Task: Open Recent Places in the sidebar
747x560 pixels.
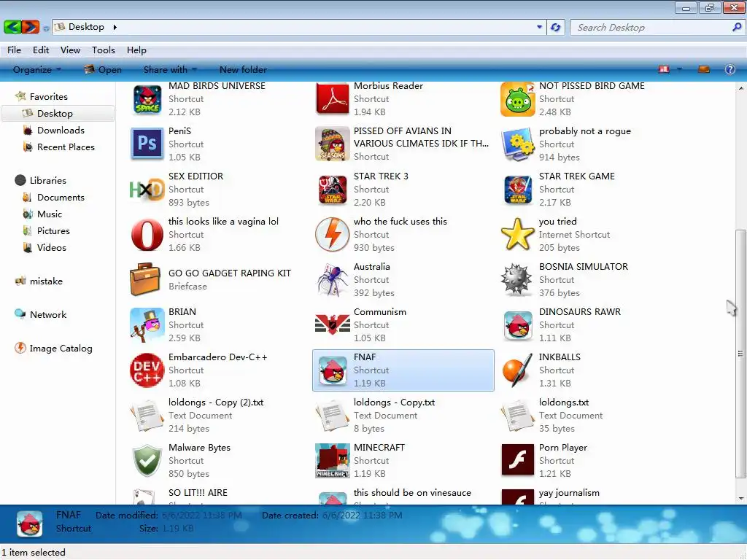Action: coord(66,147)
